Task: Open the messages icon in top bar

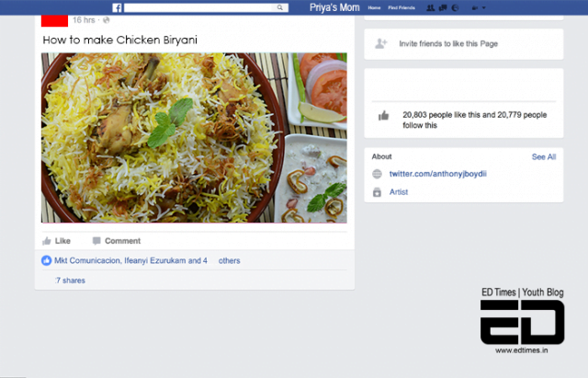Action: point(443,7)
